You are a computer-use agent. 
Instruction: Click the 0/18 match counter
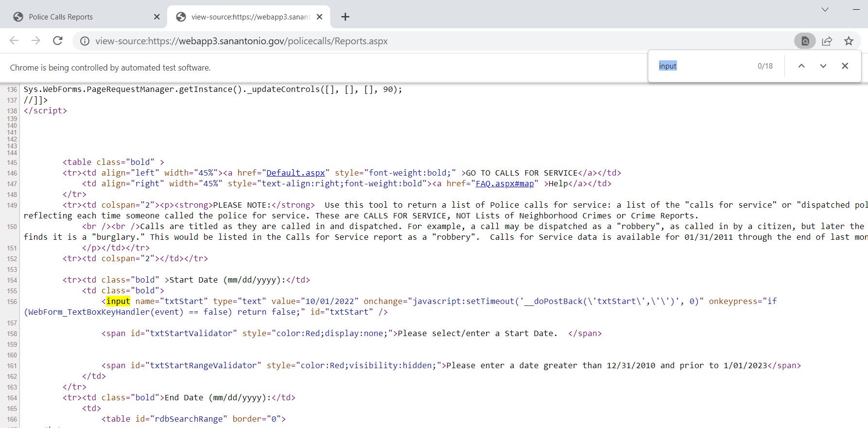765,66
